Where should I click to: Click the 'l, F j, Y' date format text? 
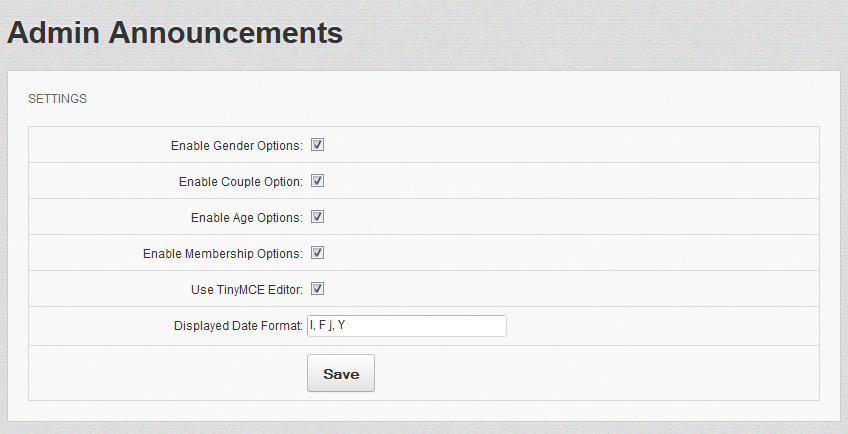(x=328, y=326)
